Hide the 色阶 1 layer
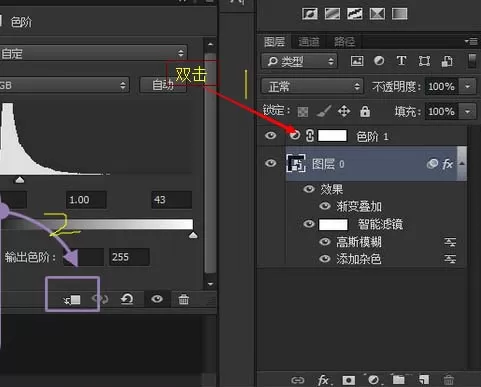 click(x=271, y=135)
